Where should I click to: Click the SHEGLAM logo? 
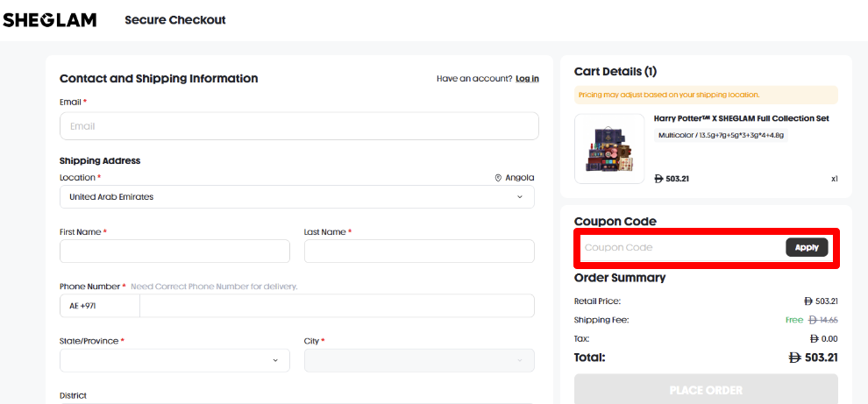pyautogui.click(x=50, y=20)
